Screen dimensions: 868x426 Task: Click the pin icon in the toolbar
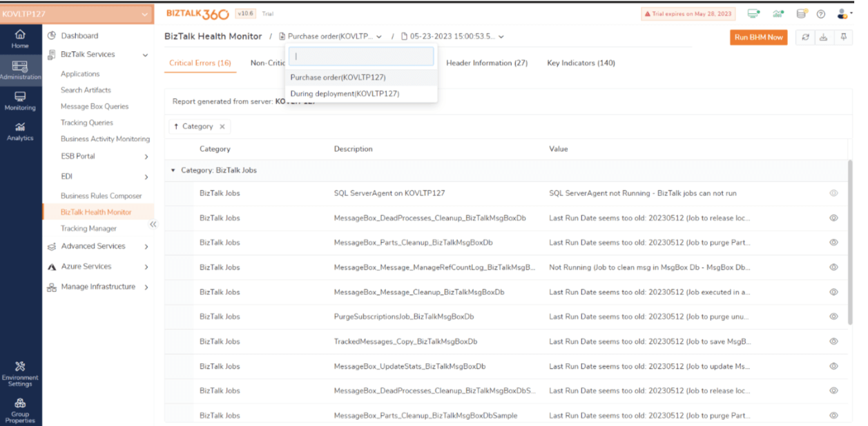click(x=843, y=38)
